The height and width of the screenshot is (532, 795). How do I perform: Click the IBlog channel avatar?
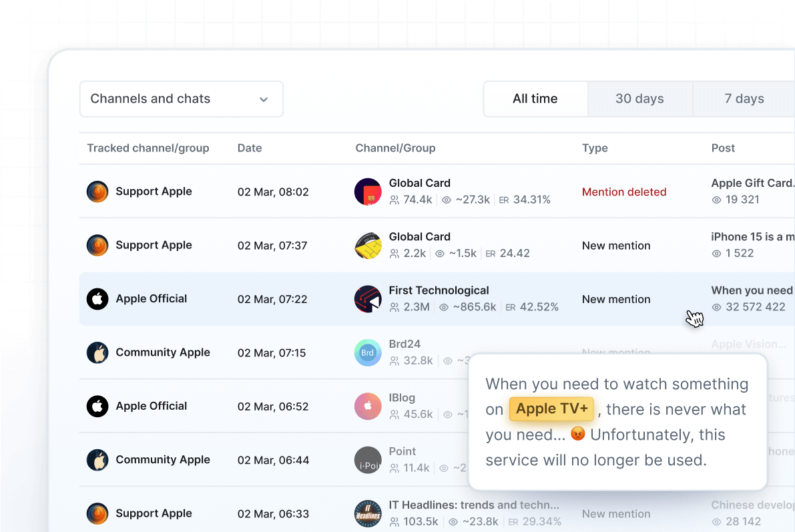point(368,406)
